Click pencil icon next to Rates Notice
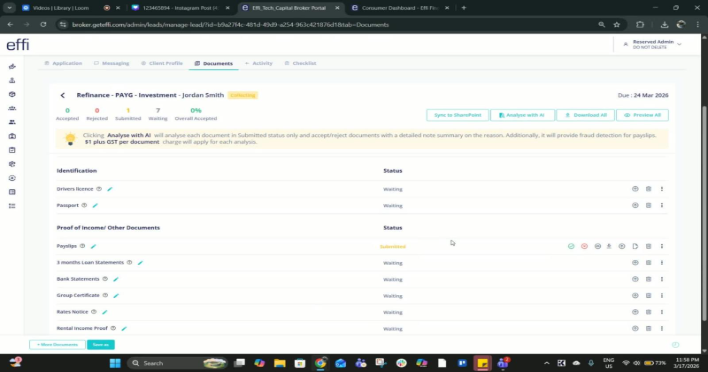This screenshot has height=372, width=708. click(x=104, y=312)
